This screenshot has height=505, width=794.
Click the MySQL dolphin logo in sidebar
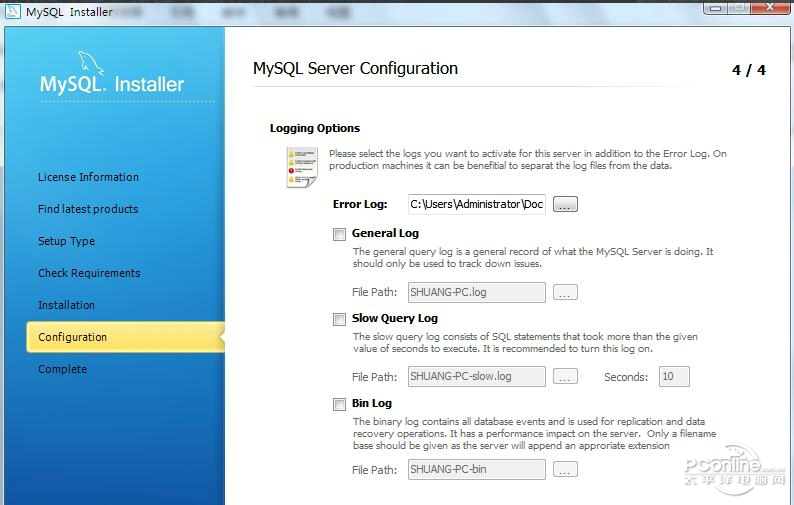pos(91,63)
